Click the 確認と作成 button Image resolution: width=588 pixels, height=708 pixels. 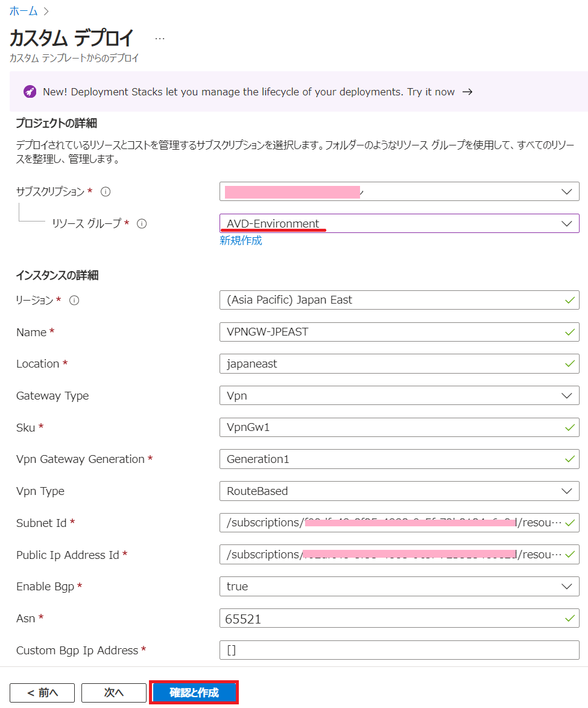click(194, 693)
